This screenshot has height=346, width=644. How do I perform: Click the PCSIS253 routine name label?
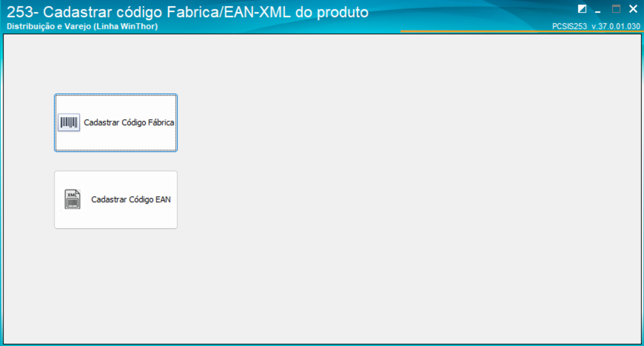click(x=569, y=27)
